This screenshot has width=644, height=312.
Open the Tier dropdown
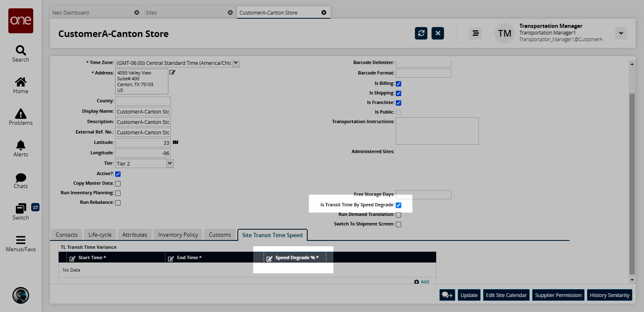coord(170,163)
